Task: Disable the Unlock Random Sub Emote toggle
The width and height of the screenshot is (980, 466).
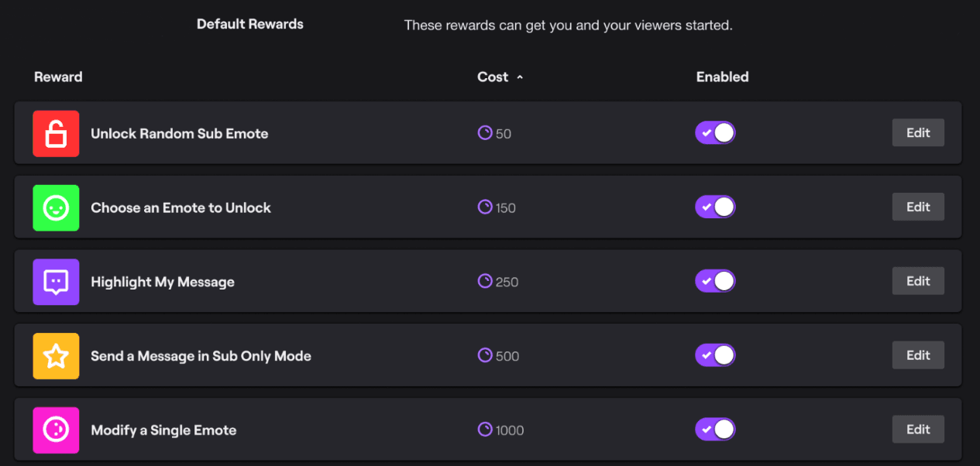Action: 715,133
